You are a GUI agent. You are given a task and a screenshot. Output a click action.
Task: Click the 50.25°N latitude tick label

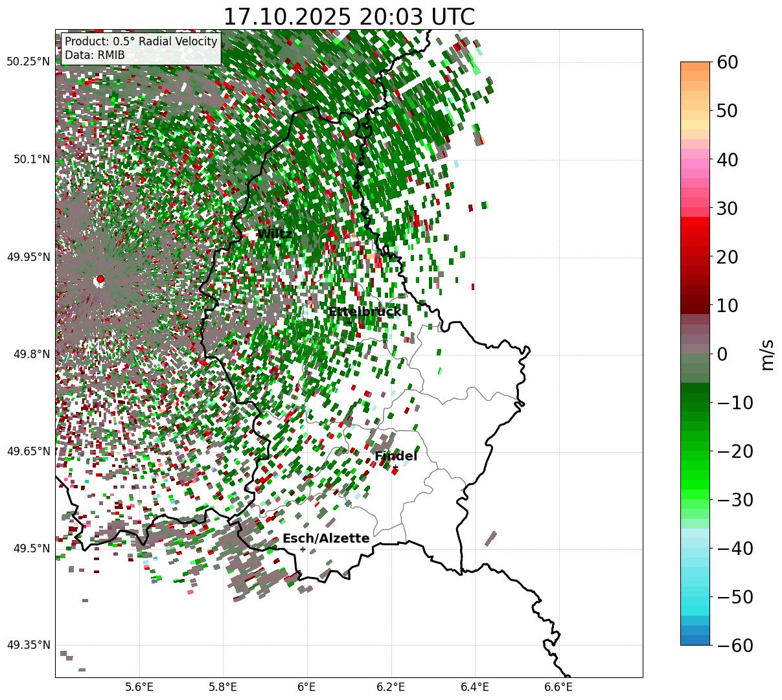28,62
